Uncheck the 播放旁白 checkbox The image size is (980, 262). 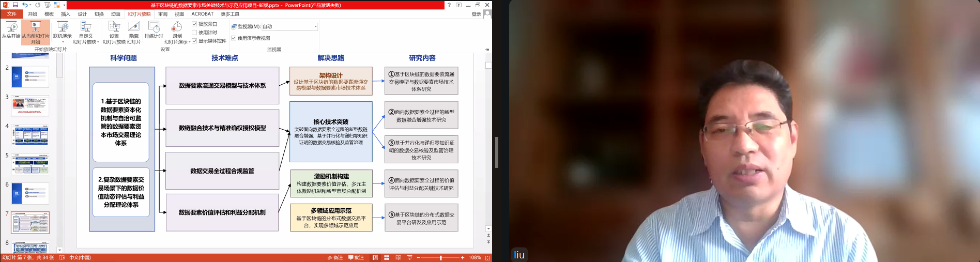pos(194,24)
